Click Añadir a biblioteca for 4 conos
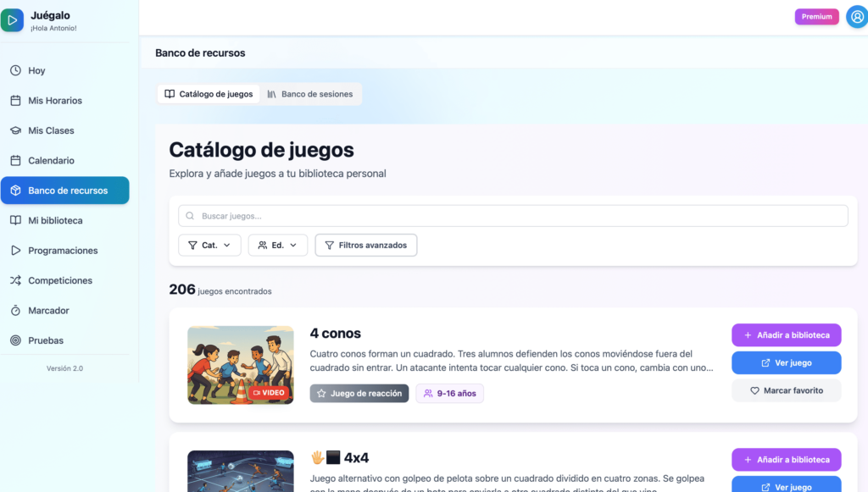This screenshot has height=492, width=868. tap(786, 335)
